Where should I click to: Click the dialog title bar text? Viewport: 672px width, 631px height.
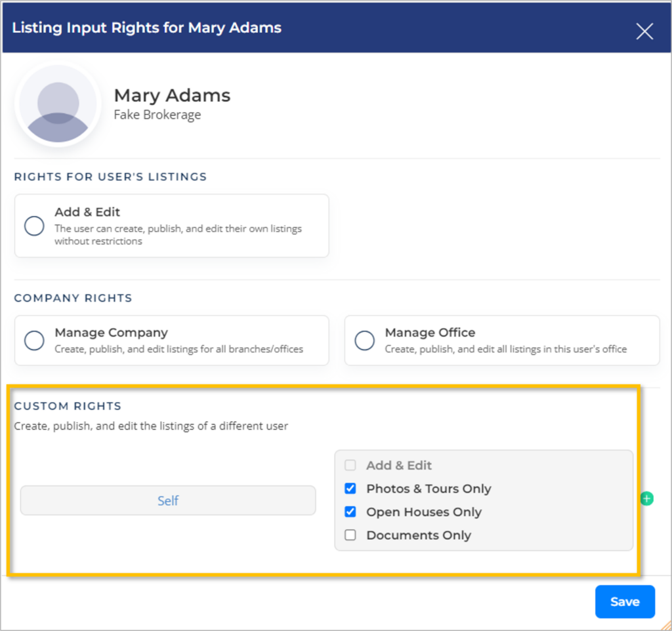click(146, 28)
